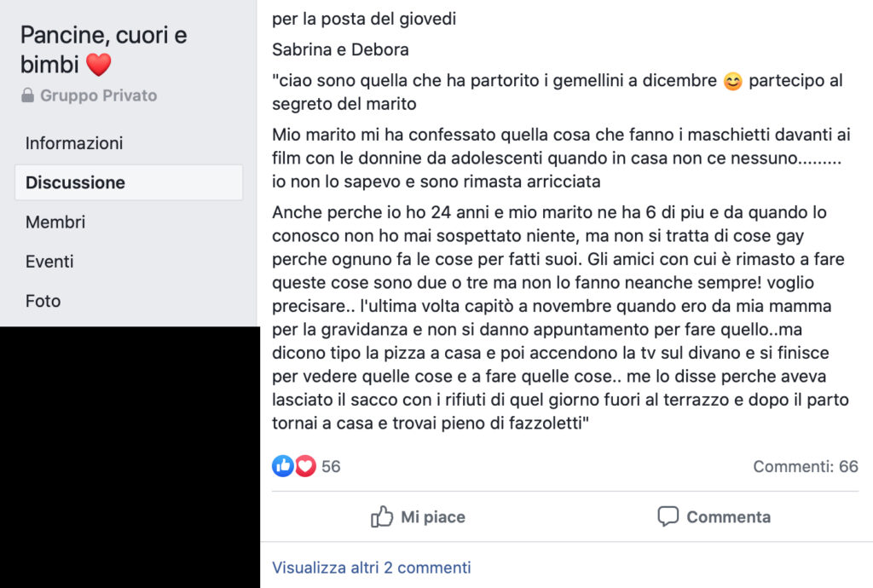The image size is (873, 588).
Task: Click the Sabrina e Debora line in post
Action: [x=340, y=49]
